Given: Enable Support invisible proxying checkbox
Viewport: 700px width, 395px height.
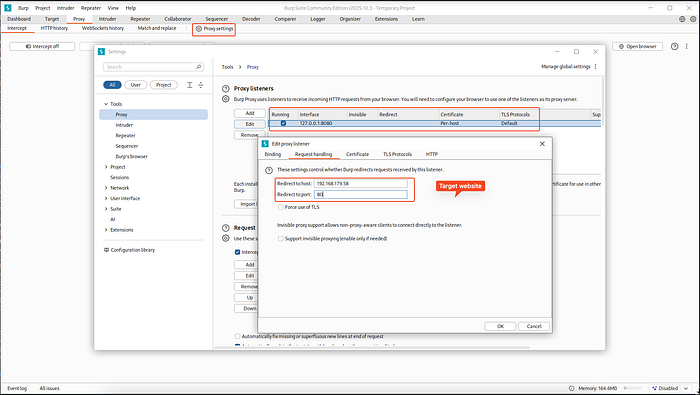Looking at the screenshot, I should [x=280, y=239].
